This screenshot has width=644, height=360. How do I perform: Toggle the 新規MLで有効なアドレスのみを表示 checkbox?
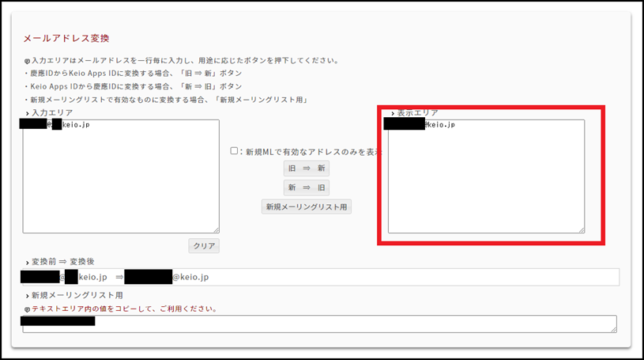pyautogui.click(x=234, y=151)
